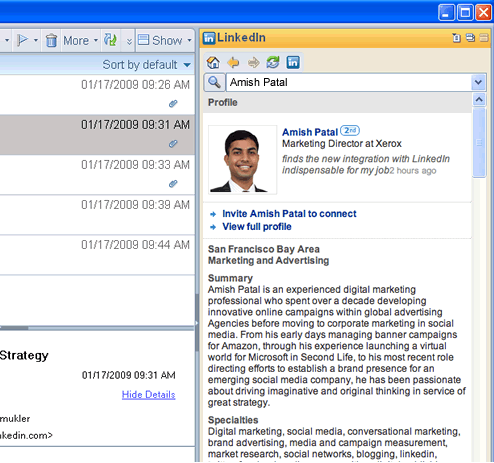This screenshot has height=463, width=494.
Task: Click second icon in LinkedIn title bar
Action: (x=470, y=38)
